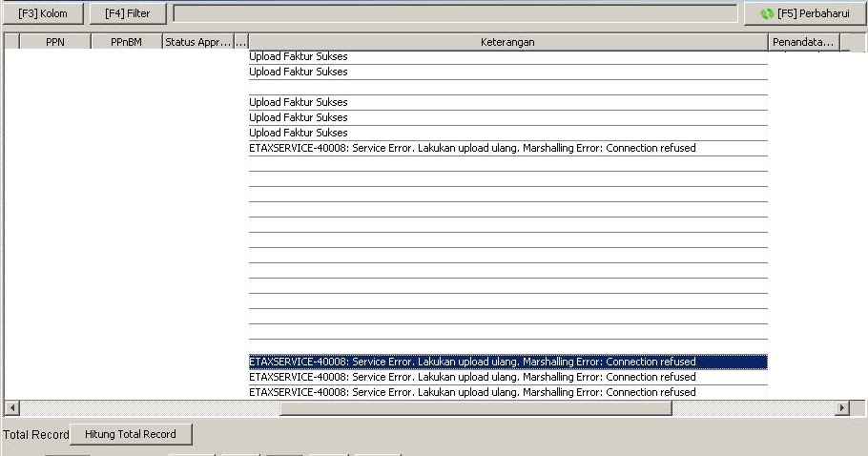Select the ETAXSERVICE-40008 row below the highlighted one
The image size is (868, 456).
coord(507,377)
